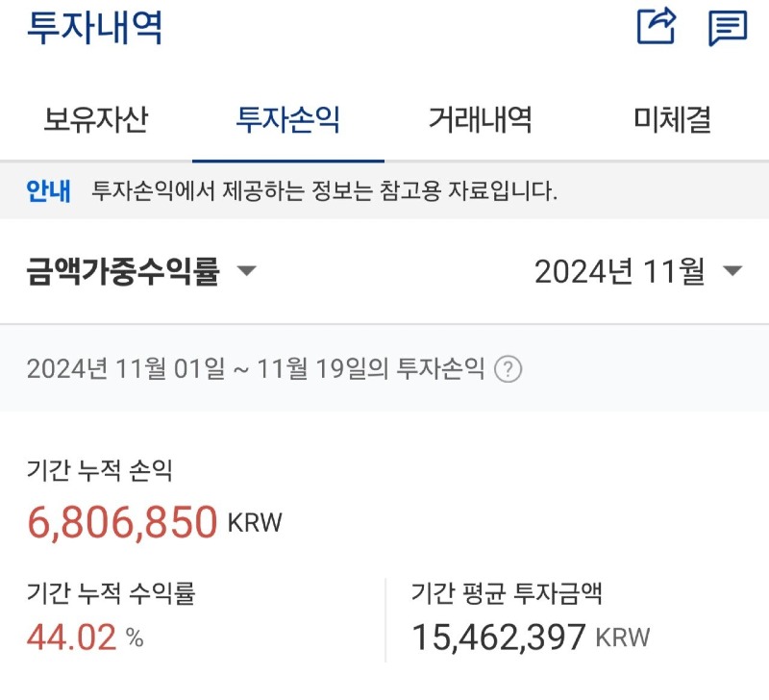Open the chat message icon

(x=729, y=29)
